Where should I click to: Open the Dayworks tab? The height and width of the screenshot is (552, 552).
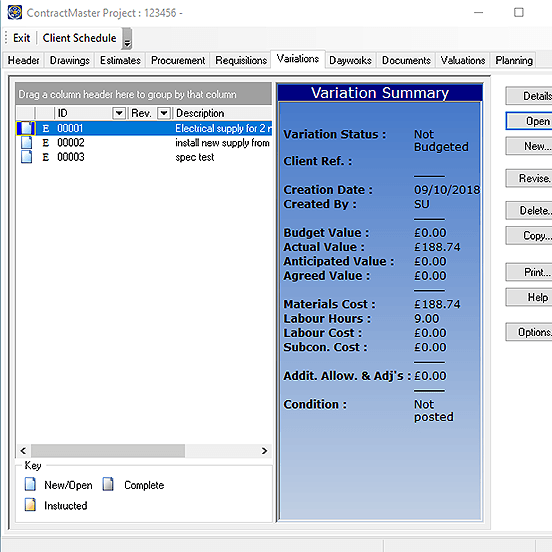point(350,60)
